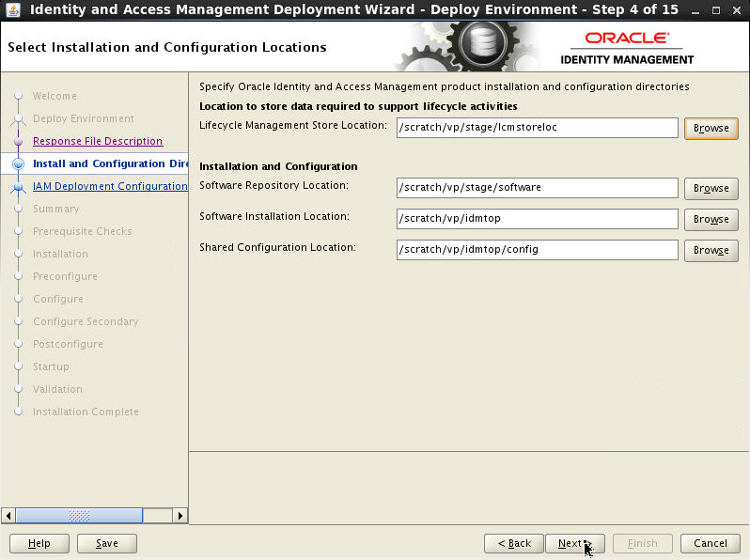The height and width of the screenshot is (560, 750).
Task: Click the Deploy Environment step label
Action: coord(84,118)
